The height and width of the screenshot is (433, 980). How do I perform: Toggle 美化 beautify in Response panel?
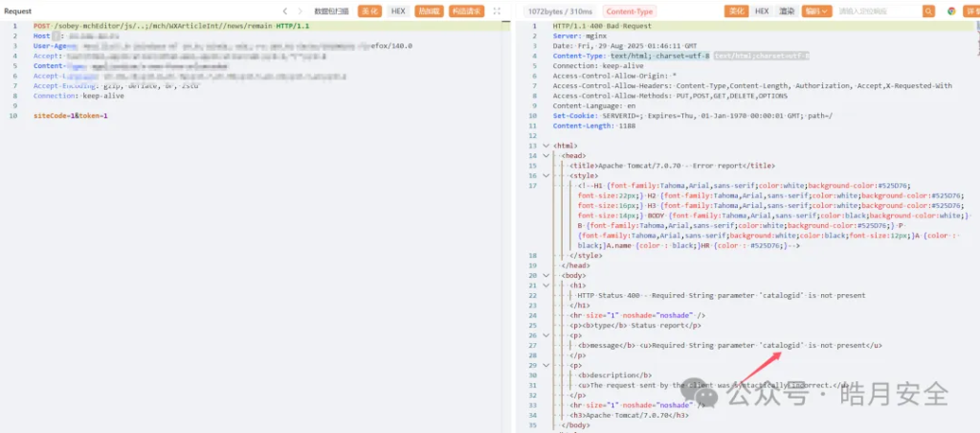pyautogui.click(x=736, y=11)
